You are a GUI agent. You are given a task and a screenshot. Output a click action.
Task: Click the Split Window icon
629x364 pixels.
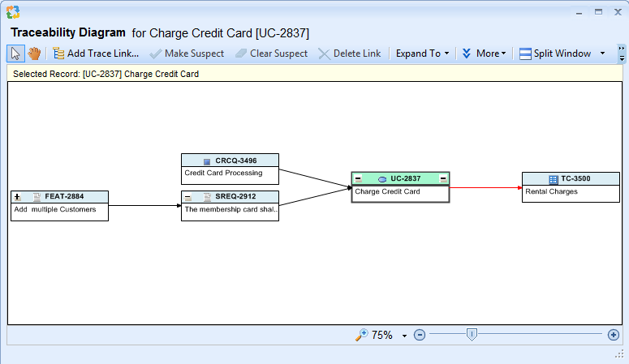[x=525, y=54]
